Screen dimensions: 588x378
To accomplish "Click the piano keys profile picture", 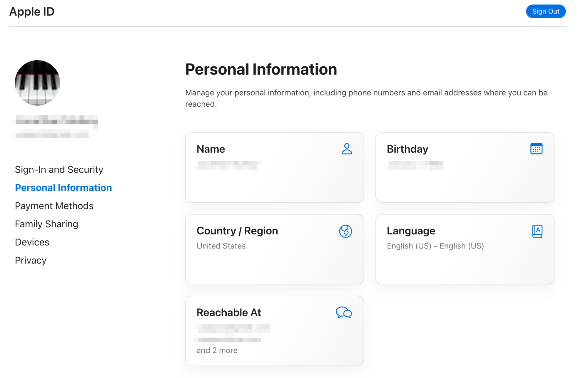I will click(x=37, y=83).
